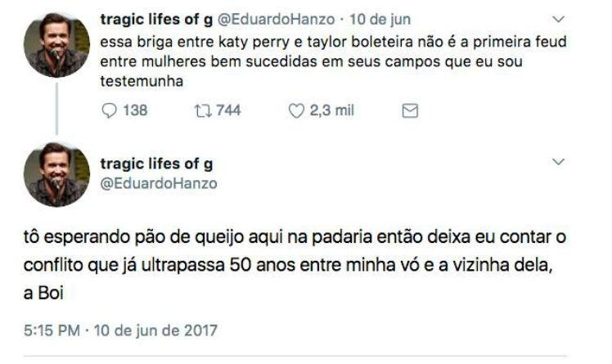
Task: Click the envelope direct message icon
Action: [411, 110]
